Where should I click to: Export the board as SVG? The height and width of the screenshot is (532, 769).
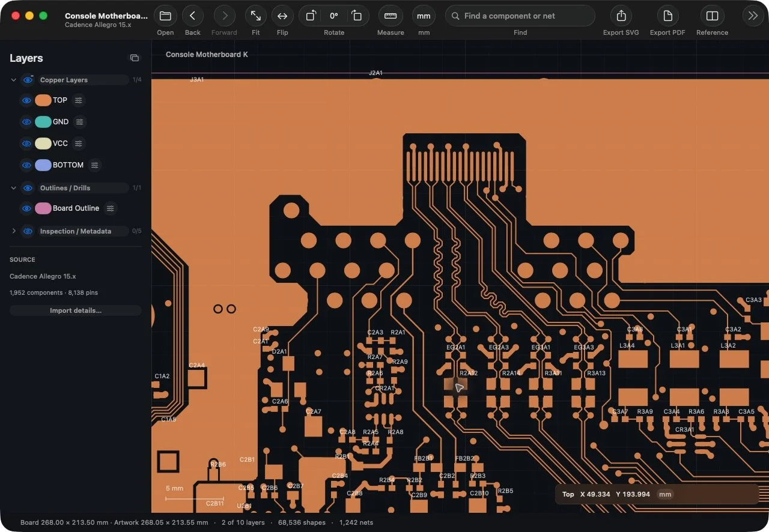[x=621, y=16]
